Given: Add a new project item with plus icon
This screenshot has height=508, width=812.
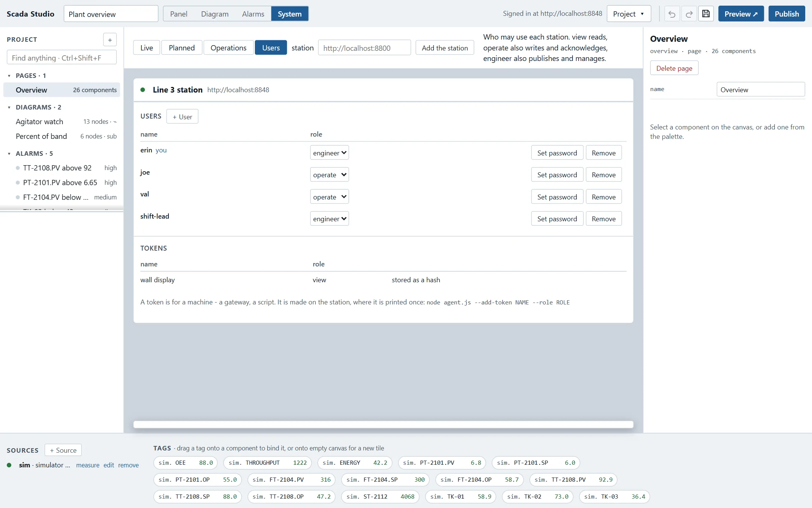Looking at the screenshot, I should (110, 40).
